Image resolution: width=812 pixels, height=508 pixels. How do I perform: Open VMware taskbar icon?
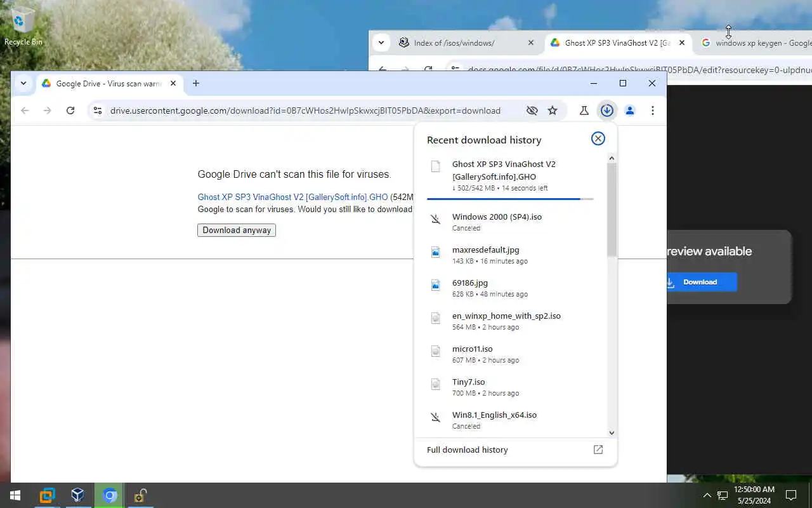click(47, 495)
